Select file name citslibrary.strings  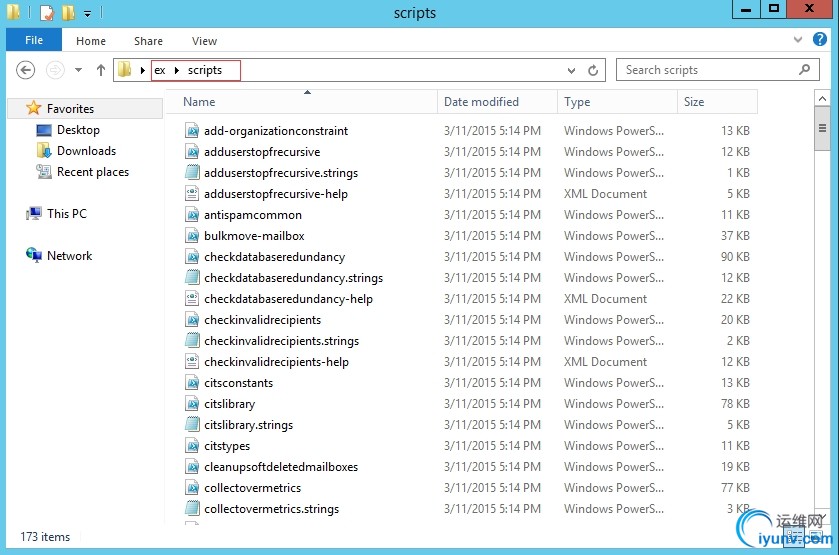(x=248, y=425)
